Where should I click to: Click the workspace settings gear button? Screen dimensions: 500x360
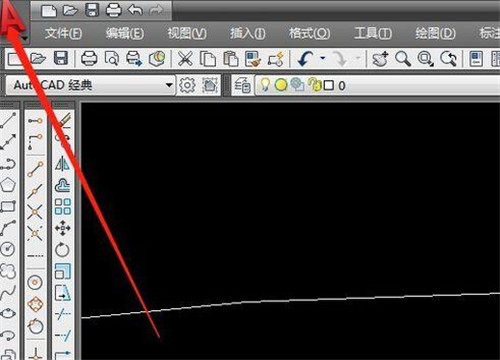pyautogui.click(x=187, y=85)
